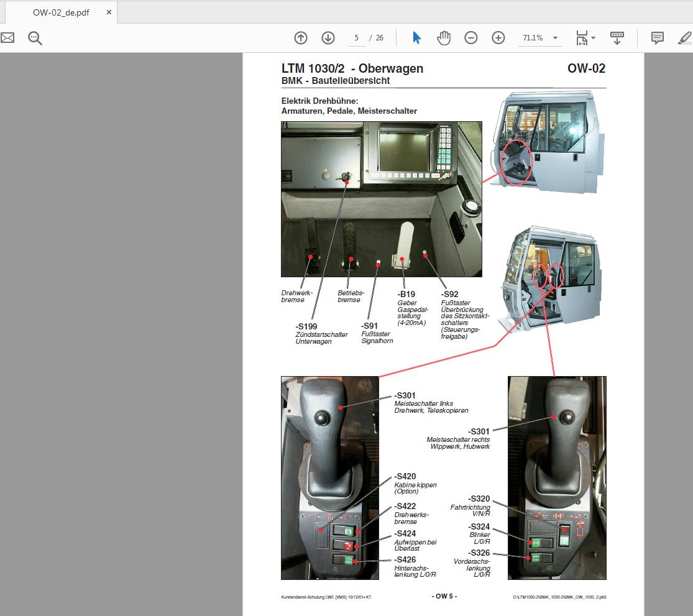Zoom out with the minus button
The image size is (693, 616).
[x=471, y=38]
